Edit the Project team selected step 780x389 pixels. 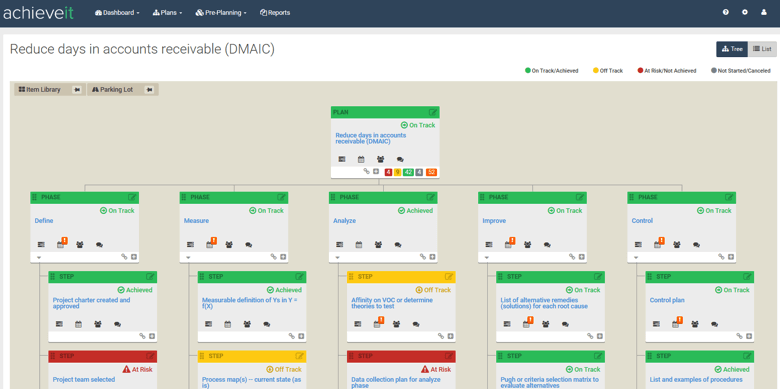pos(150,356)
